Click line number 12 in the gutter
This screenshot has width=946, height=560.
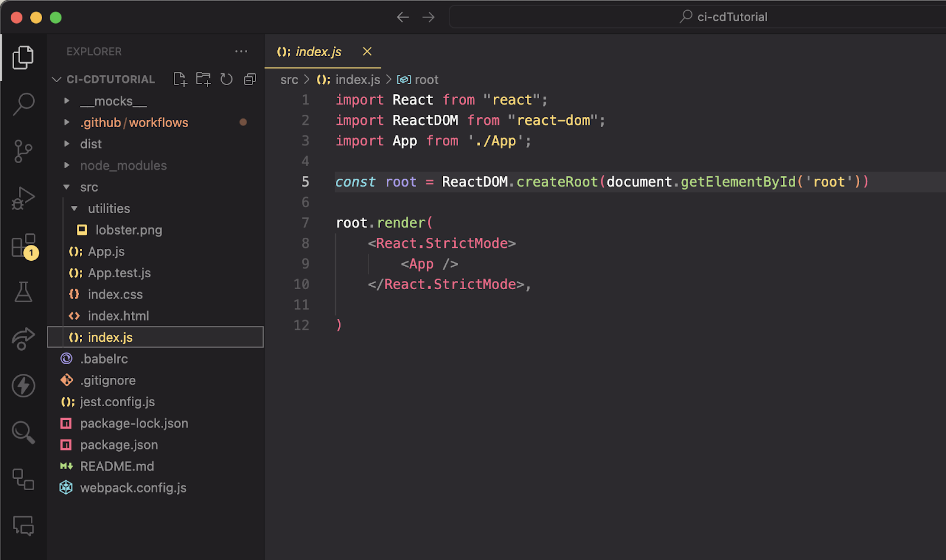302,325
